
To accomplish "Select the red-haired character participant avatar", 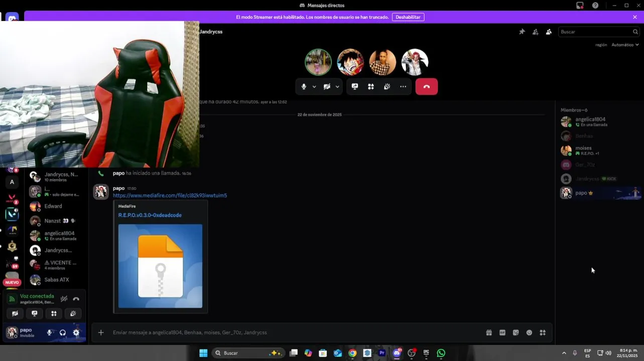I will (415, 62).
